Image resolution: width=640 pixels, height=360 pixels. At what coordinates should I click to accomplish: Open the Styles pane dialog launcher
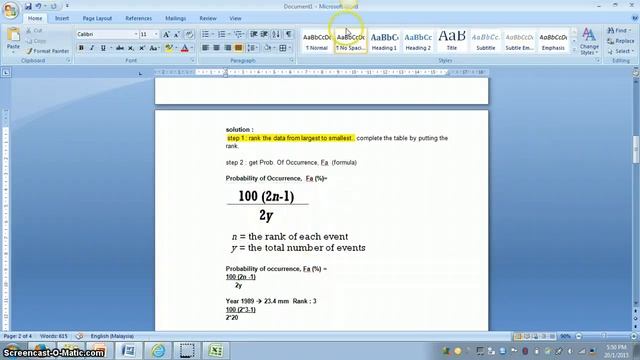coord(597,60)
